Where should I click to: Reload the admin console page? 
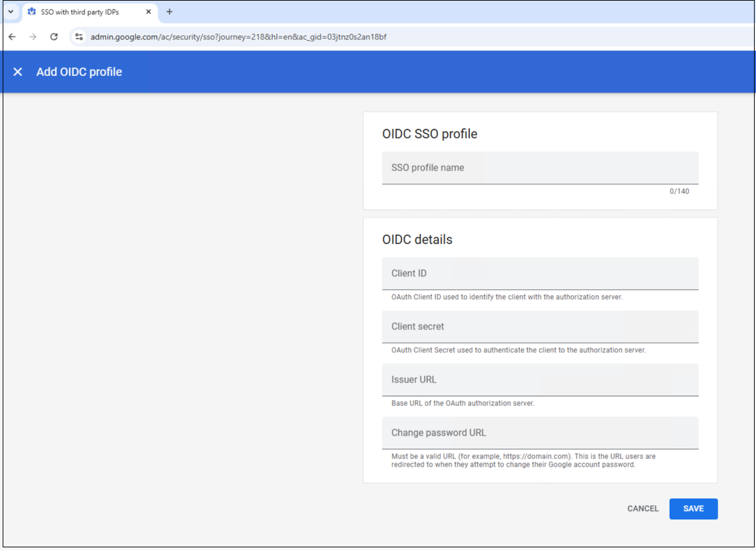pyautogui.click(x=54, y=37)
